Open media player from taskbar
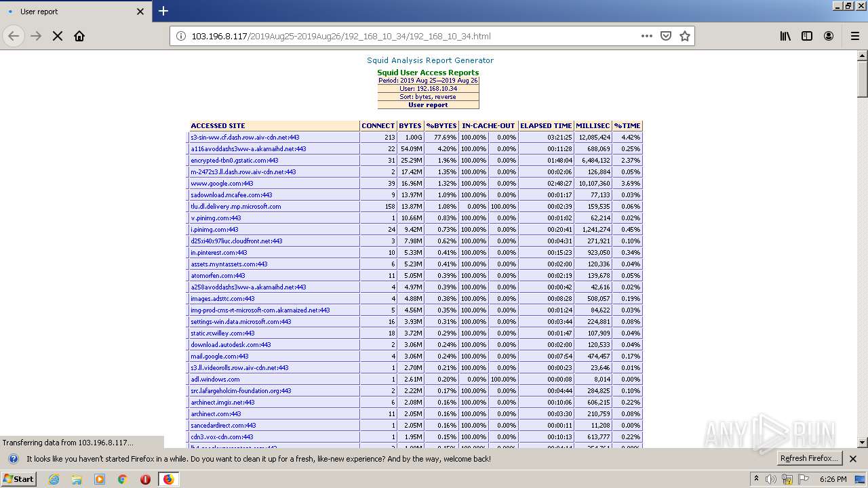The width and height of the screenshot is (868, 488). click(x=100, y=479)
